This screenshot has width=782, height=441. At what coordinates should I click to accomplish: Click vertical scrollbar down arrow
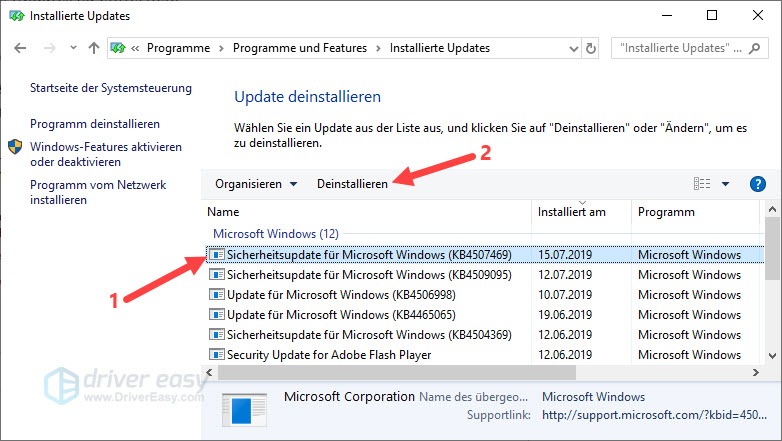point(772,356)
